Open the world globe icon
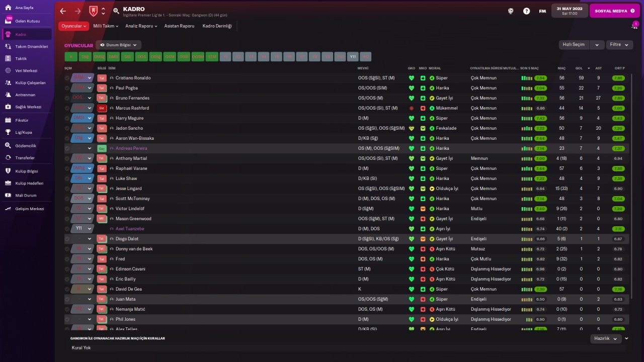Viewport: 644px width, 362px height. coord(511,11)
